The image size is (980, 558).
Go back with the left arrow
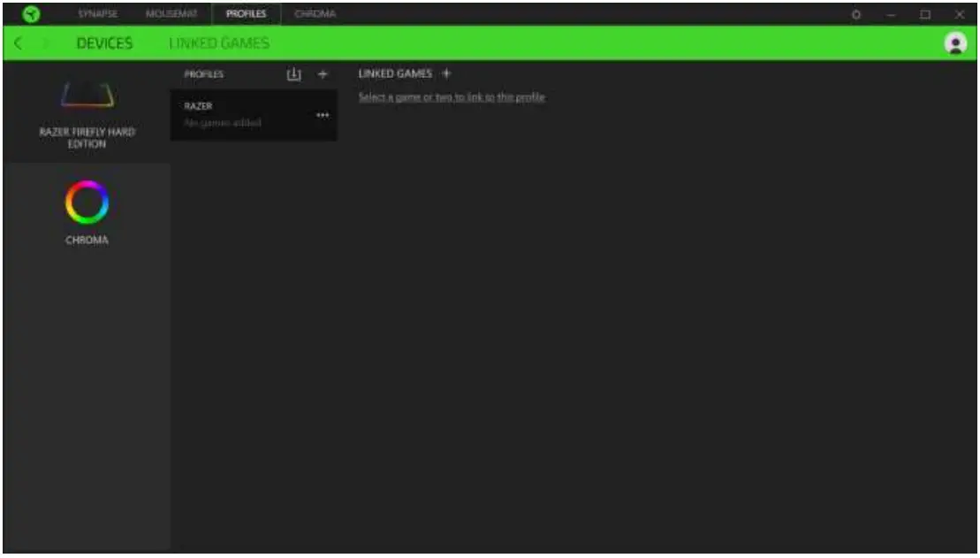[19, 43]
